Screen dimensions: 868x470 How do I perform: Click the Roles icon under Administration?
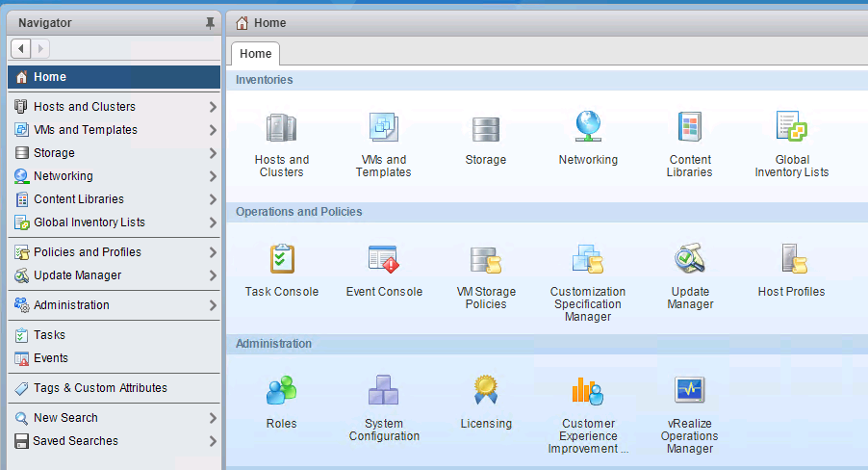click(281, 391)
